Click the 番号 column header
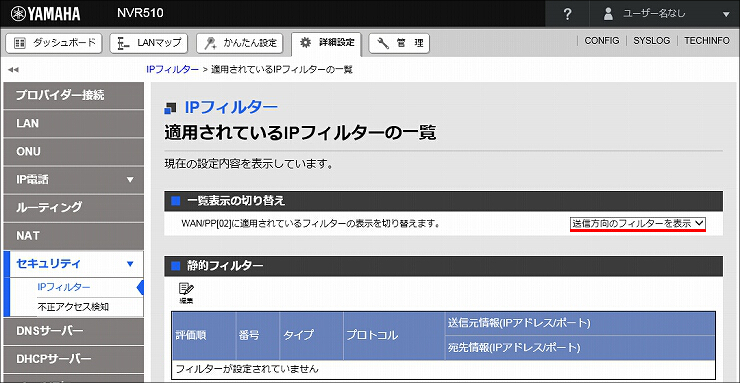 coord(257,336)
